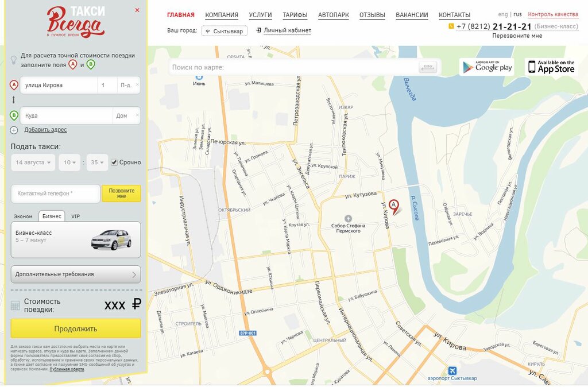Click the Июнь landmark icon on map
The image size is (588, 387).
click(x=199, y=77)
